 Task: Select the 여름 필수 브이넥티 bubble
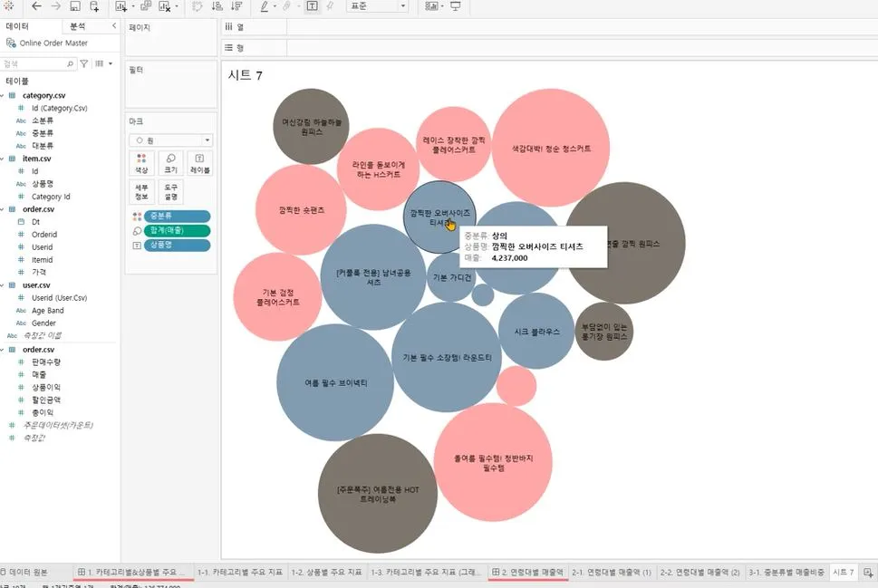click(x=335, y=382)
